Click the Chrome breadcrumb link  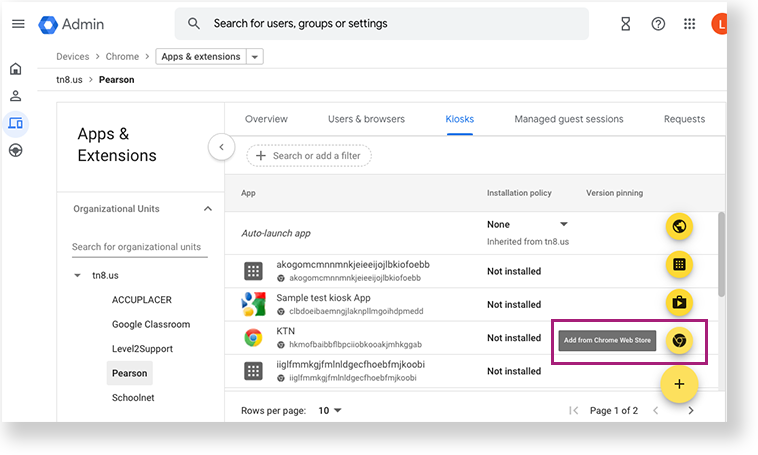coord(122,57)
